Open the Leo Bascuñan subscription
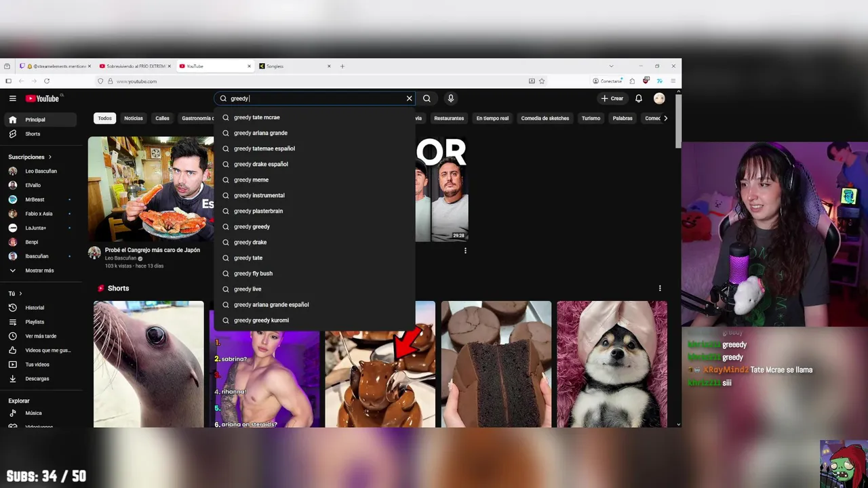This screenshot has width=868, height=488. [x=41, y=171]
